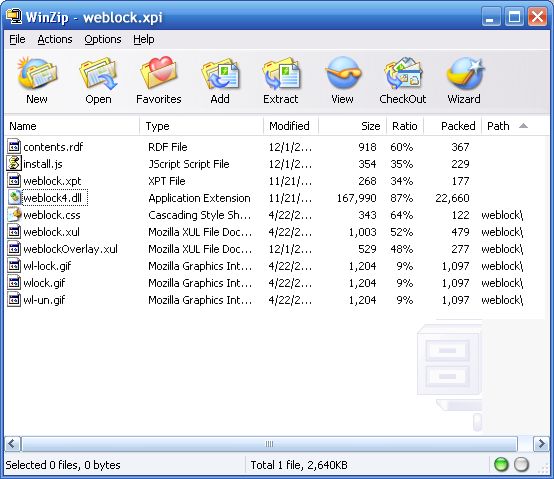The height and width of the screenshot is (479, 554).
Task: Click the Total 1 file, 2,640KB status text
Action: [299, 465]
